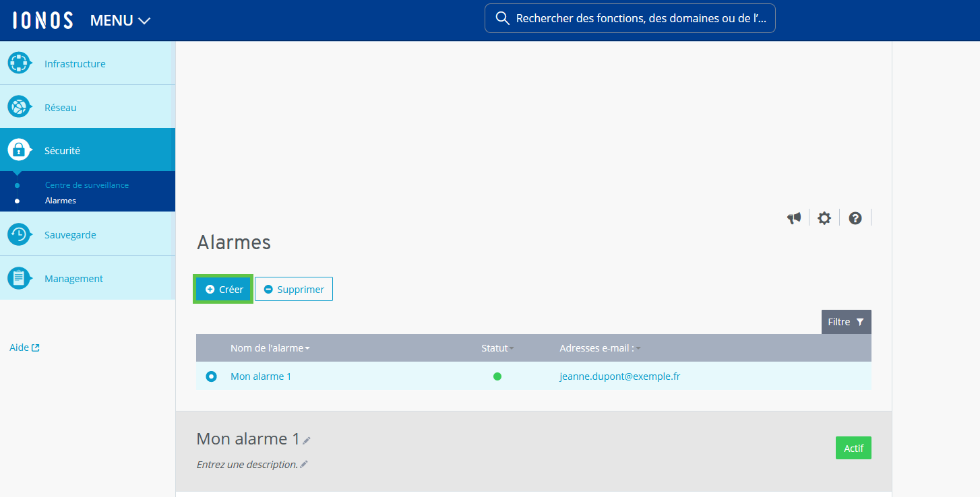
Task: Click the Management clipboard icon
Action: [19, 278]
